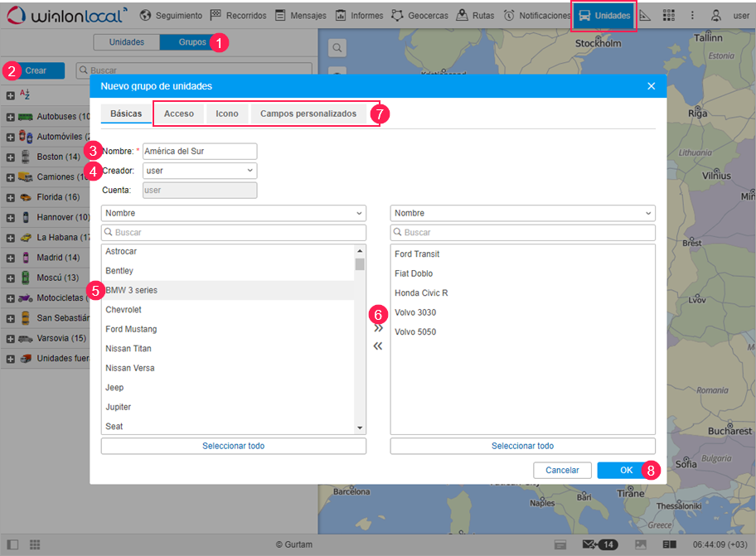Toggle the sidebar panel icon in bottom bar
Screen dimensions: 756x556
click(x=12, y=544)
